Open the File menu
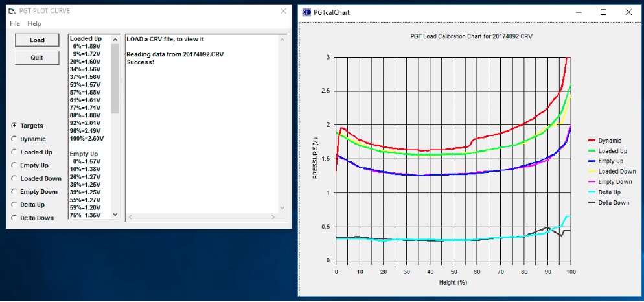The width and height of the screenshot is (644, 302). point(15,23)
